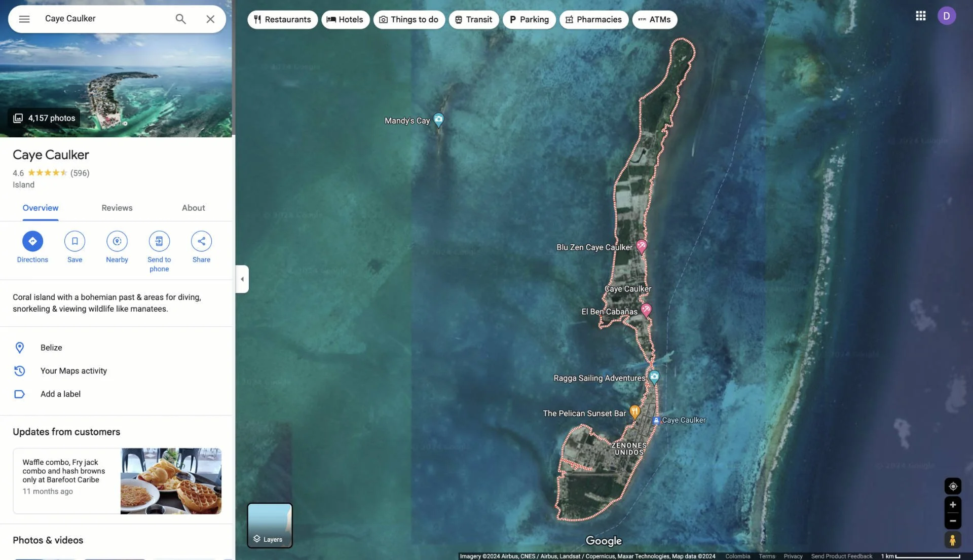The image size is (973, 560).
Task: Click The Pelican Sunset Bar pin
Action: pyautogui.click(x=634, y=412)
